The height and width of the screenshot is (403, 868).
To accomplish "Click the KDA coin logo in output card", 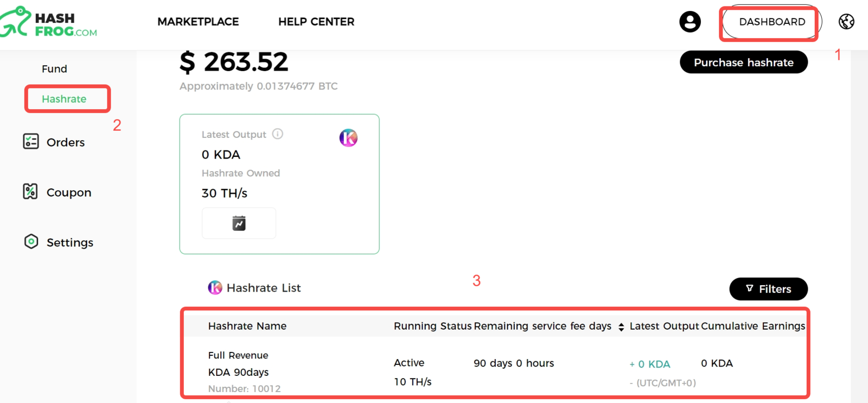I will pyautogui.click(x=348, y=138).
